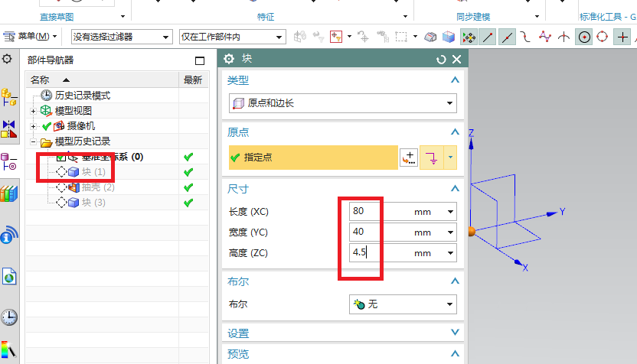Expand the 摄像机 tree node
This screenshot has width=637, height=364.
(34, 127)
